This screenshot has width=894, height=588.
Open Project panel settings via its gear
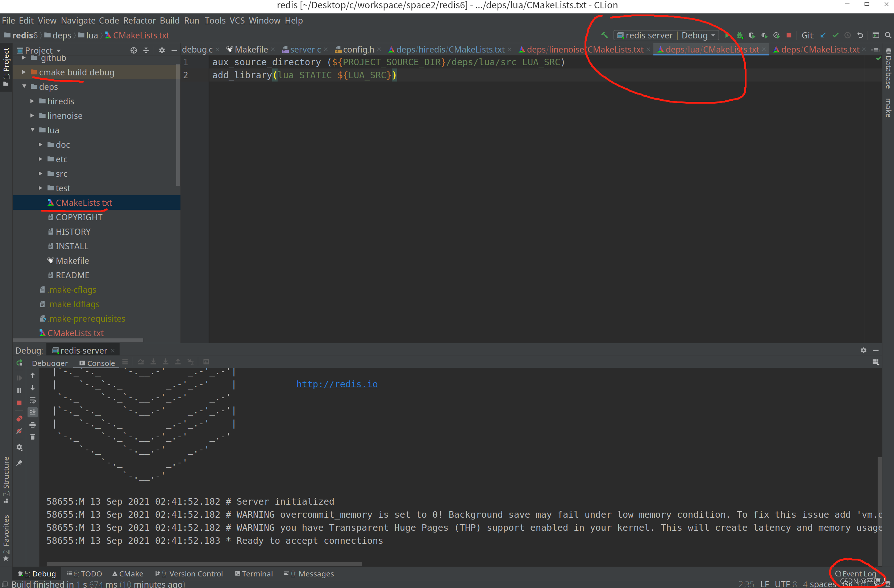(162, 50)
